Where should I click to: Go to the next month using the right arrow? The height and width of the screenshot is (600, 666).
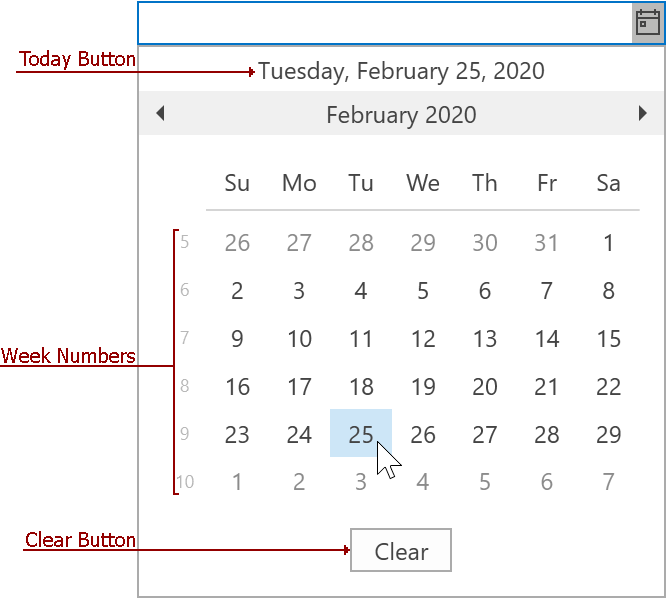coord(643,114)
